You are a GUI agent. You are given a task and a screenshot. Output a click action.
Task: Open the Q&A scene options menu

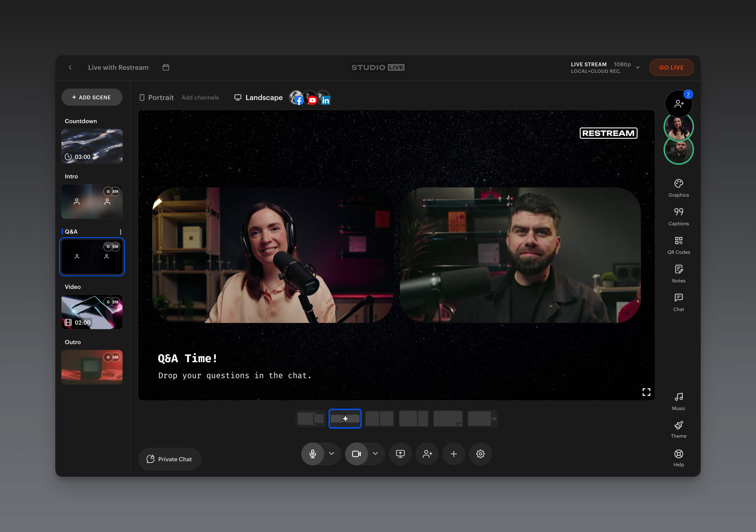click(x=121, y=232)
